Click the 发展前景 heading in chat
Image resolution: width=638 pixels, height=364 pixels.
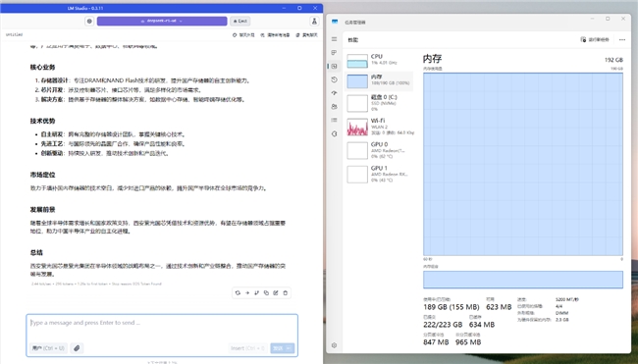coord(42,209)
